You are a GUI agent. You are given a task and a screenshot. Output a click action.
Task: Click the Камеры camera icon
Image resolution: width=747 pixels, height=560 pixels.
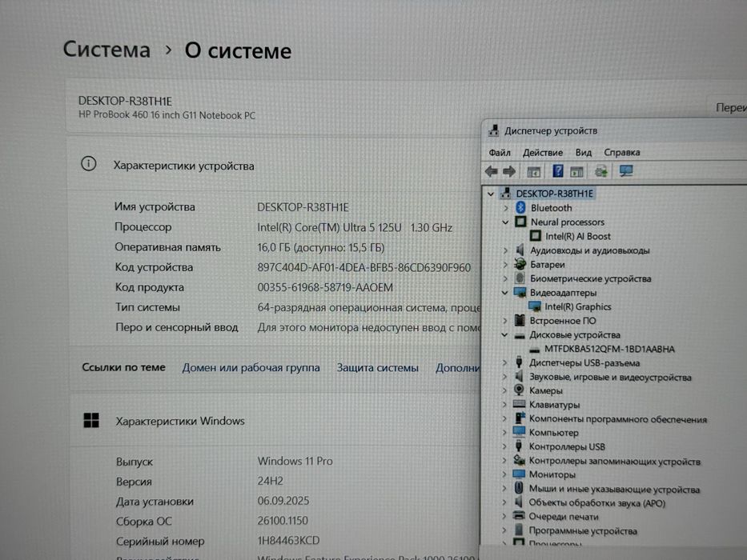point(519,390)
